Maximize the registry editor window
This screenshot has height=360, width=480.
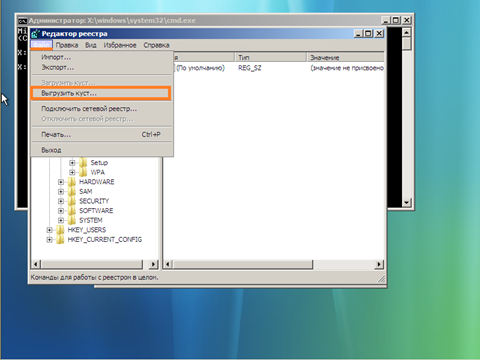(368, 33)
